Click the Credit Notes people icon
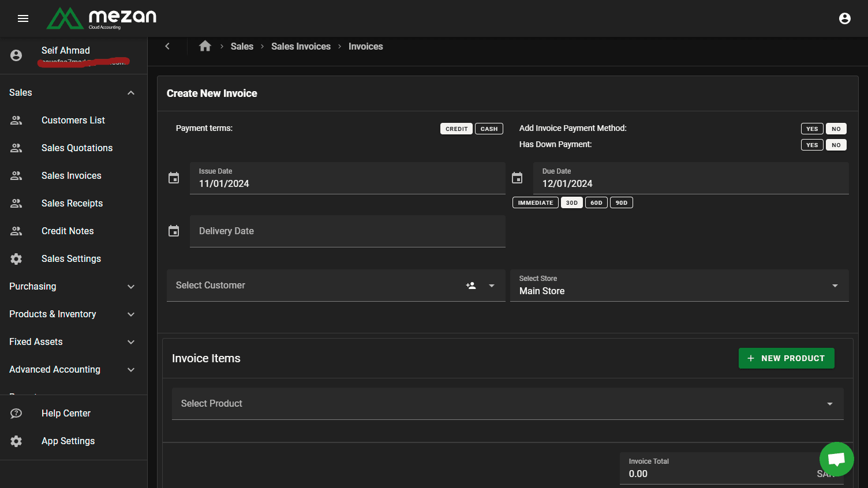868x488 pixels. (16, 231)
